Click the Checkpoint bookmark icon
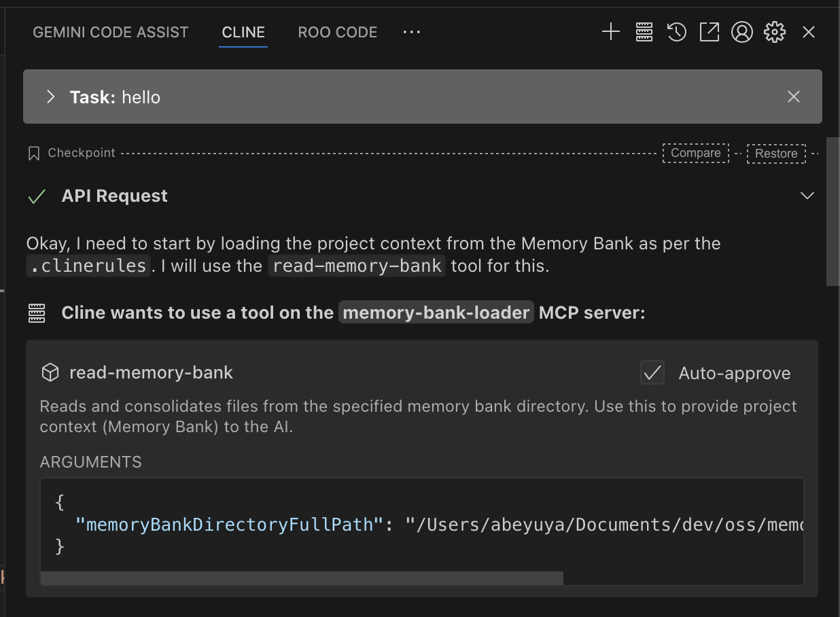The height and width of the screenshot is (617, 840). (x=33, y=153)
